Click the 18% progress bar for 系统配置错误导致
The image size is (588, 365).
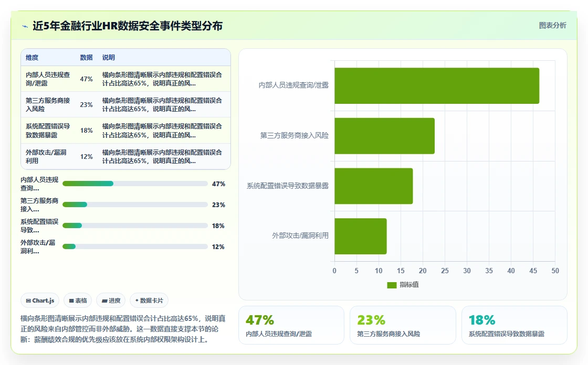coord(135,226)
